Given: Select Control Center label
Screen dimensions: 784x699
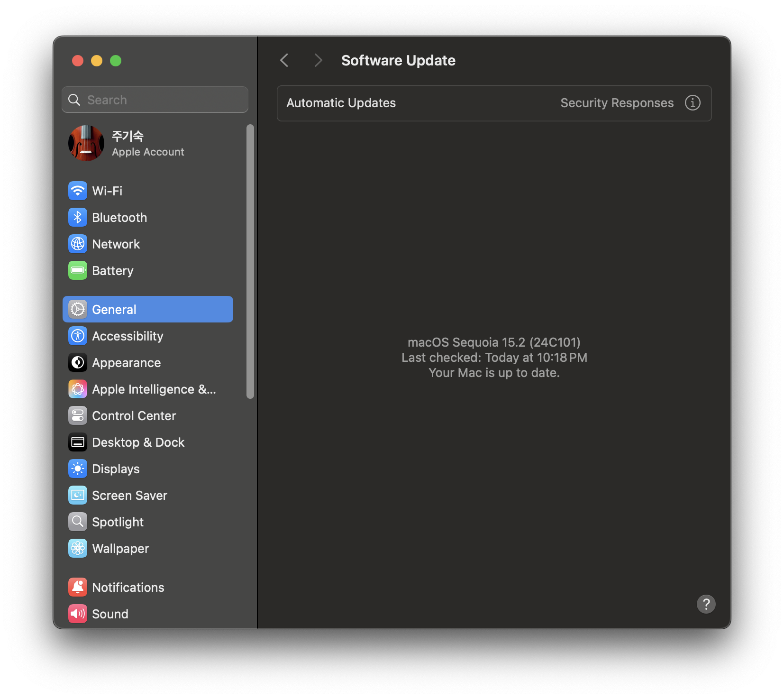Looking at the screenshot, I should (134, 415).
